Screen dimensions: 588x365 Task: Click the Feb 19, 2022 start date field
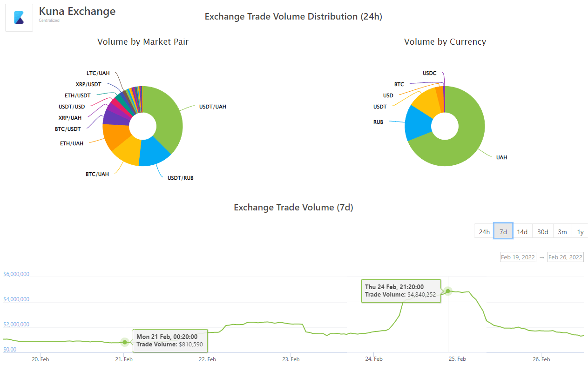click(x=518, y=257)
